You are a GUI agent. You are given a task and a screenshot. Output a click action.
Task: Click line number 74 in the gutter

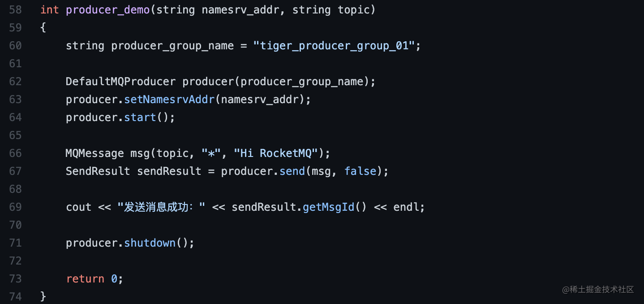point(15,296)
